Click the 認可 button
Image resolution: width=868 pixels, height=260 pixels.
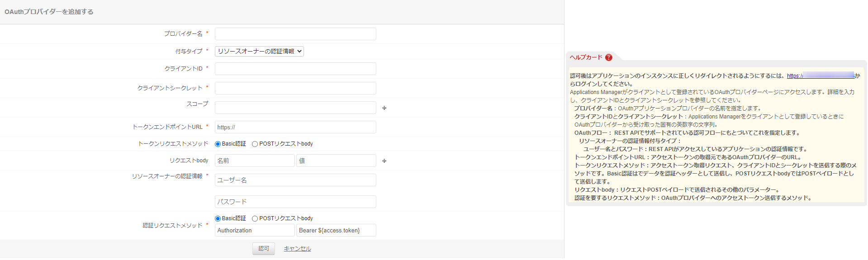263,249
